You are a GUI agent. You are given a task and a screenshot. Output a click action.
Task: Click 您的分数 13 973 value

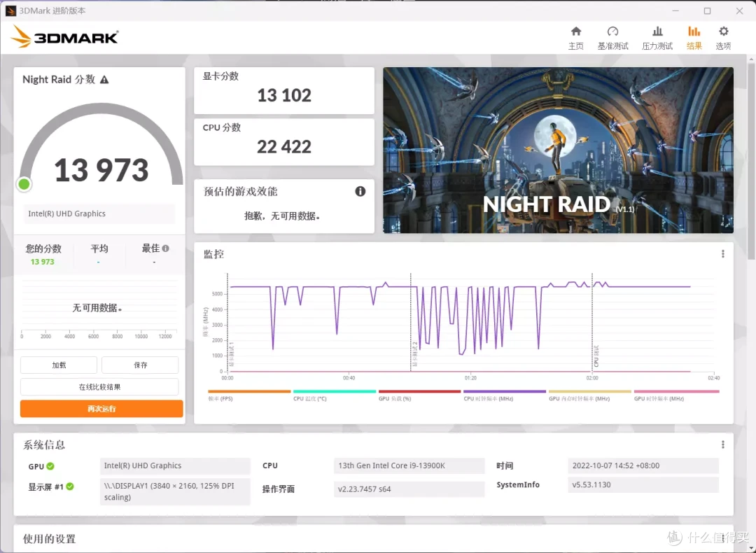(43, 262)
